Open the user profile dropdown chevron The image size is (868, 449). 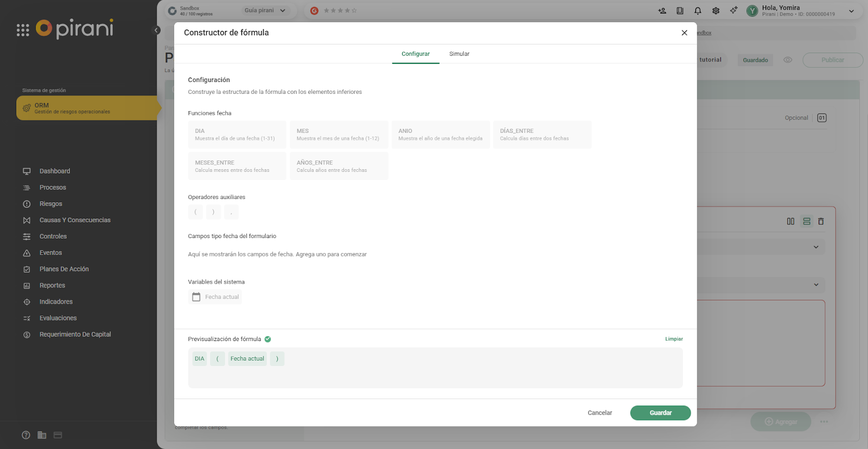click(851, 11)
